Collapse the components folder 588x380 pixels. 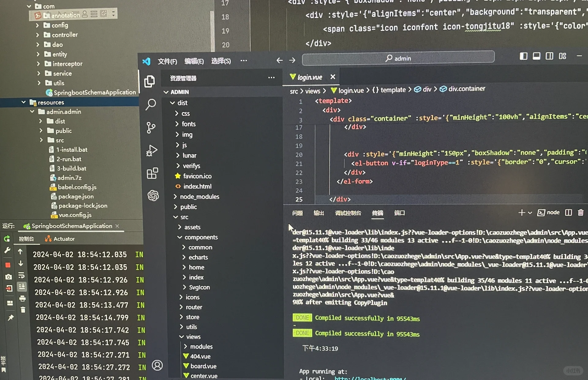(x=201, y=237)
